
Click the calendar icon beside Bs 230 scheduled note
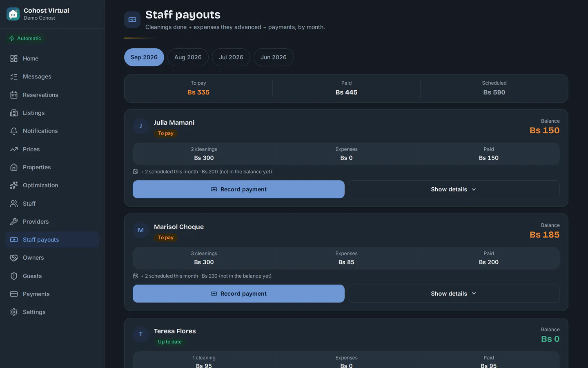[x=135, y=276]
